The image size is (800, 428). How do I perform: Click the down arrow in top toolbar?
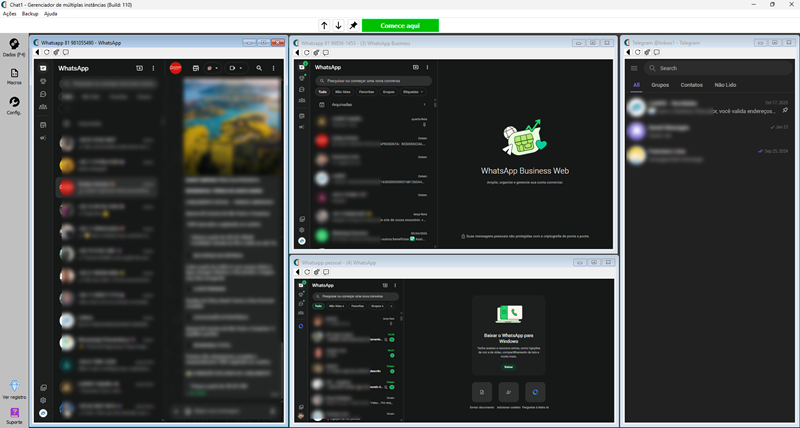pyautogui.click(x=338, y=25)
